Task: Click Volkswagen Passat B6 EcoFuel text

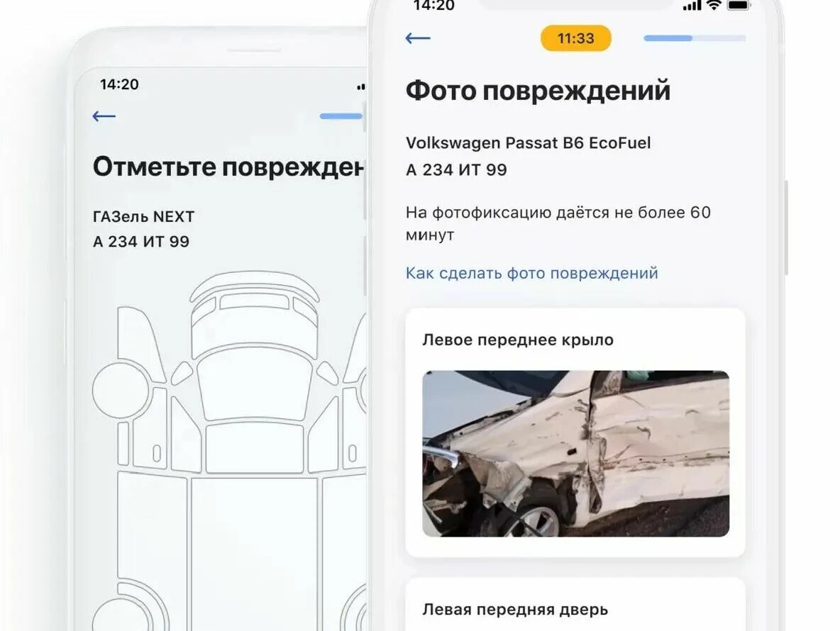Action: (529, 143)
